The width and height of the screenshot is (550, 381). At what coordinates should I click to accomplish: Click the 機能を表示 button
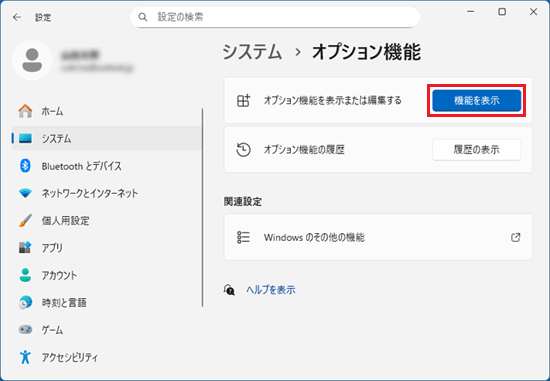point(476,100)
